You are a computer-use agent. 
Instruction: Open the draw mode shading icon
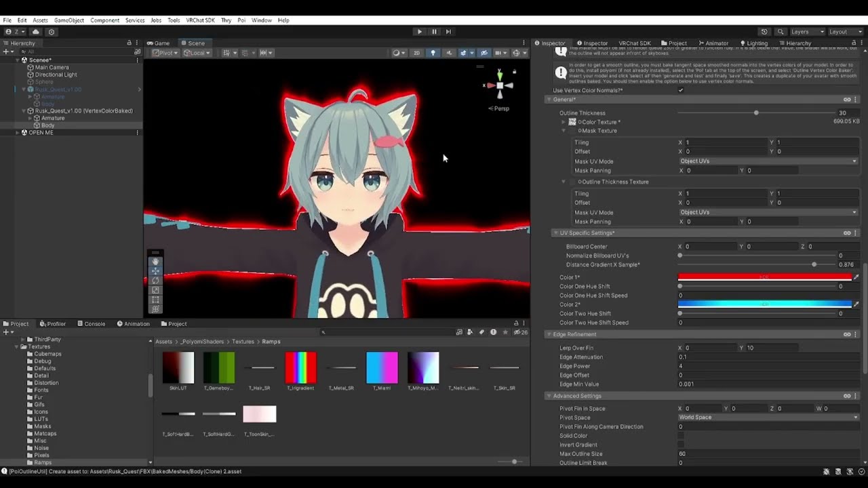tap(398, 53)
